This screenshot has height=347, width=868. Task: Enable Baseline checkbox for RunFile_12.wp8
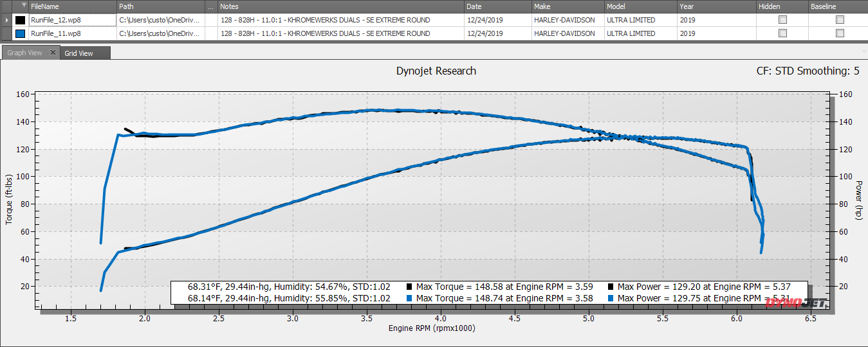tap(840, 20)
